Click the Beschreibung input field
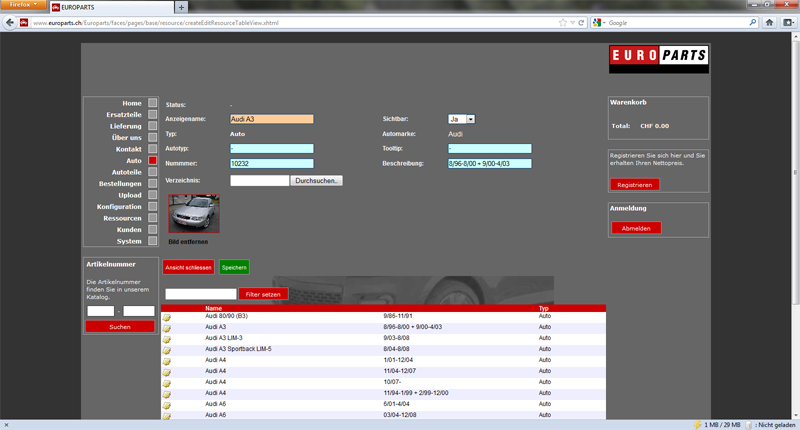The image size is (800, 430). pyautogui.click(x=489, y=163)
